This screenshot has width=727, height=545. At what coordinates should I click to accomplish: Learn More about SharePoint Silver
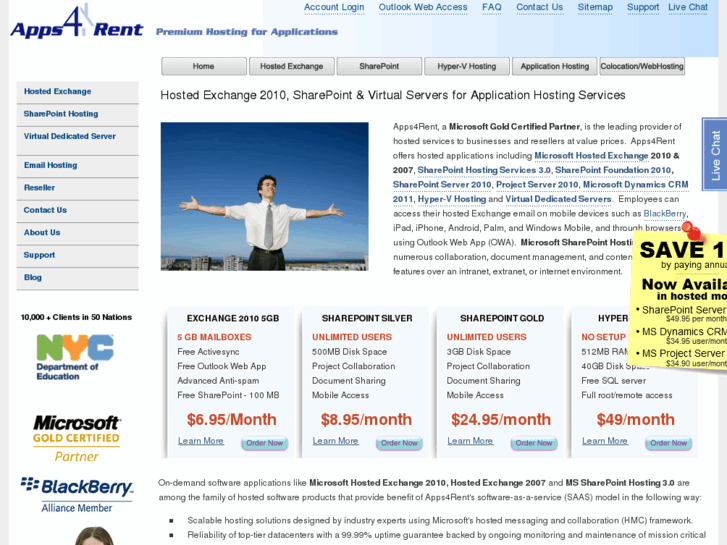click(x=335, y=441)
